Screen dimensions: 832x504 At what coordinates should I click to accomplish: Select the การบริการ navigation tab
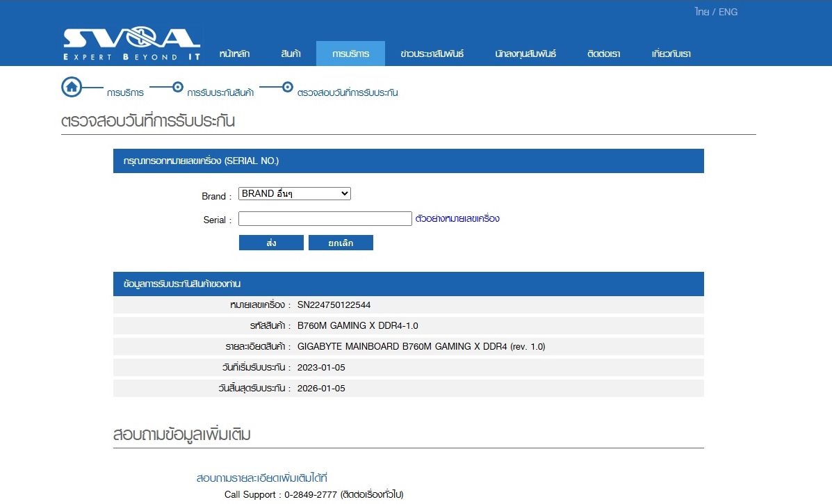pyautogui.click(x=351, y=54)
